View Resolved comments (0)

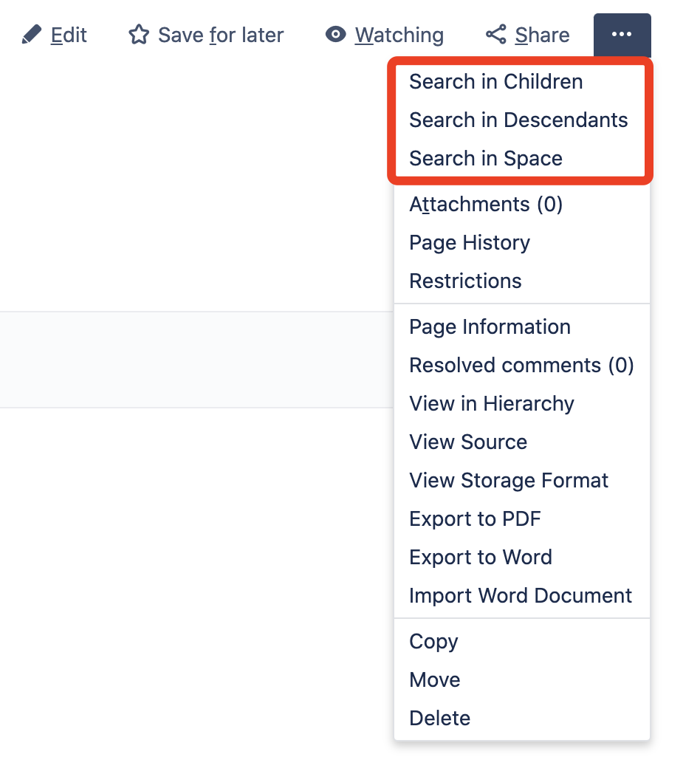pyautogui.click(x=521, y=366)
